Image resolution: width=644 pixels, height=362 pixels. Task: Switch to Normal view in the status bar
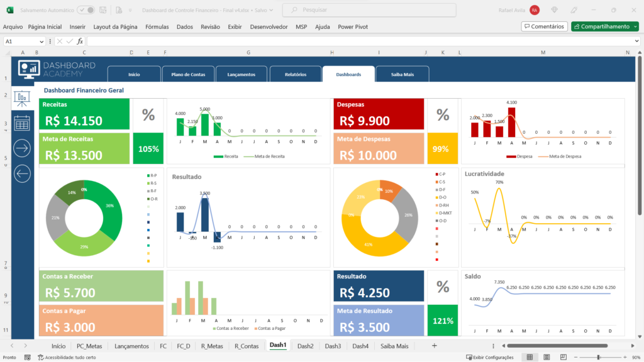coord(530,356)
